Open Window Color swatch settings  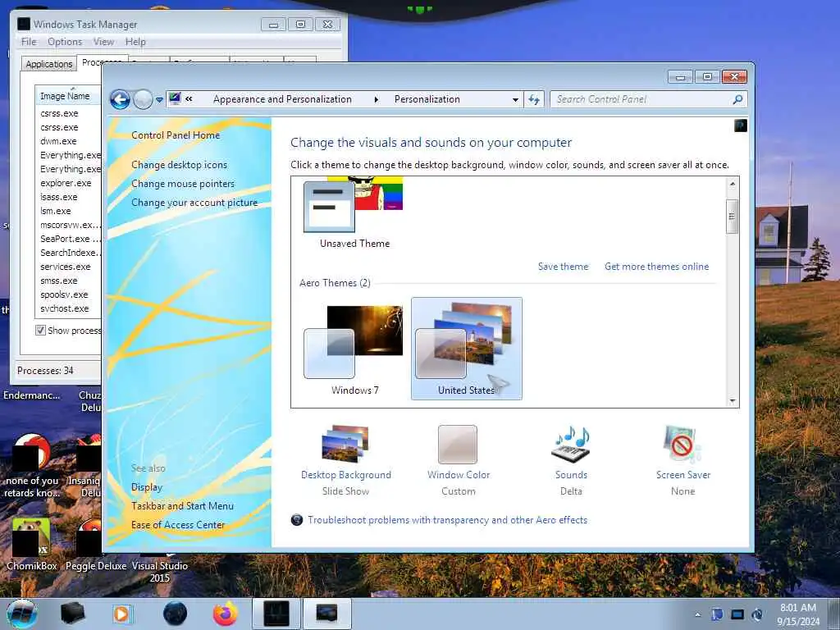(x=458, y=444)
